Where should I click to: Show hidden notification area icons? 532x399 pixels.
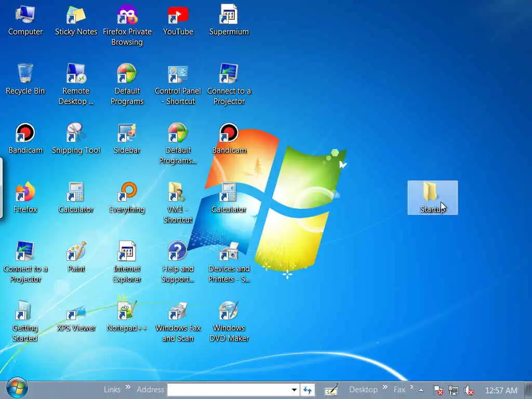click(x=421, y=390)
